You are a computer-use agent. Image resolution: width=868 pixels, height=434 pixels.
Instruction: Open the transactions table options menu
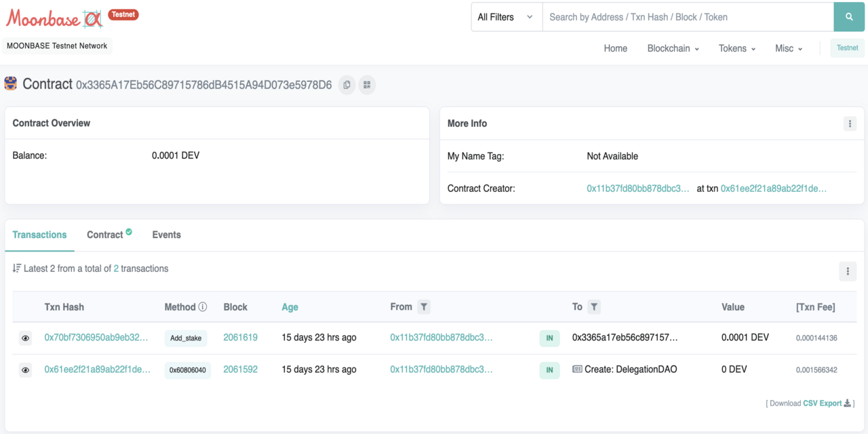pyautogui.click(x=847, y=271)
